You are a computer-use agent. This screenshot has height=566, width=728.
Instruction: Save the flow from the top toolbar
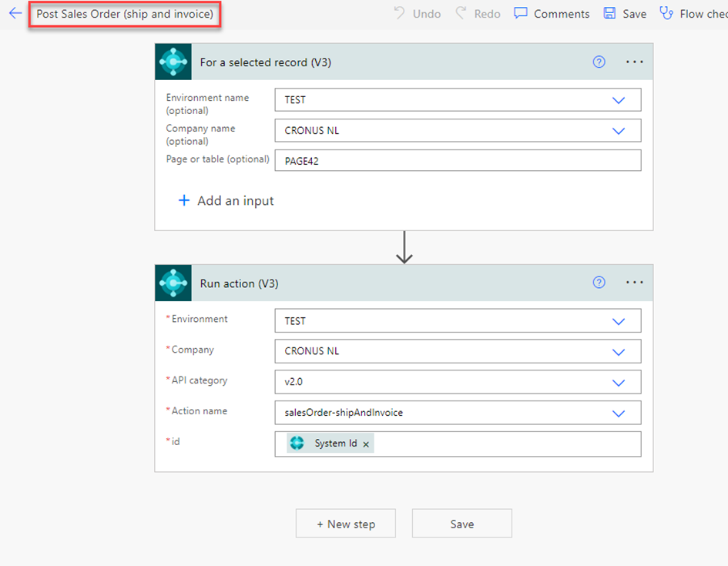(x=625, y=13)
